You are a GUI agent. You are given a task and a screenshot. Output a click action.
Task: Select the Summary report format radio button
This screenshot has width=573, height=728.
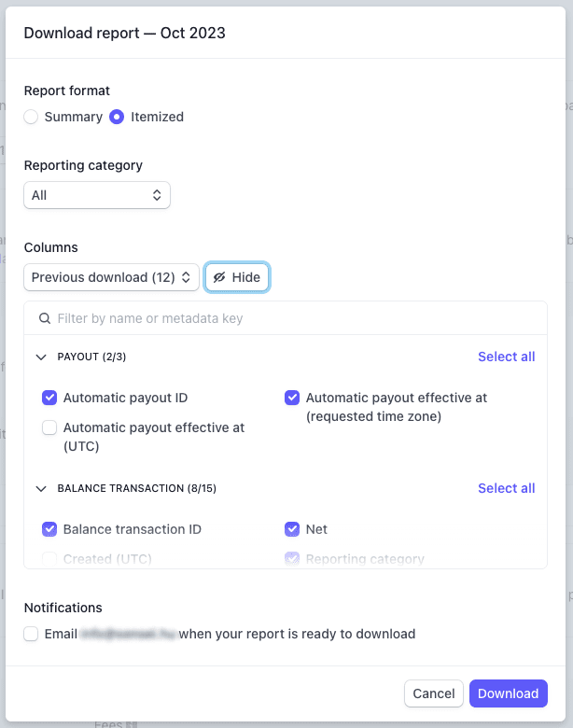[x=31, y=117]
